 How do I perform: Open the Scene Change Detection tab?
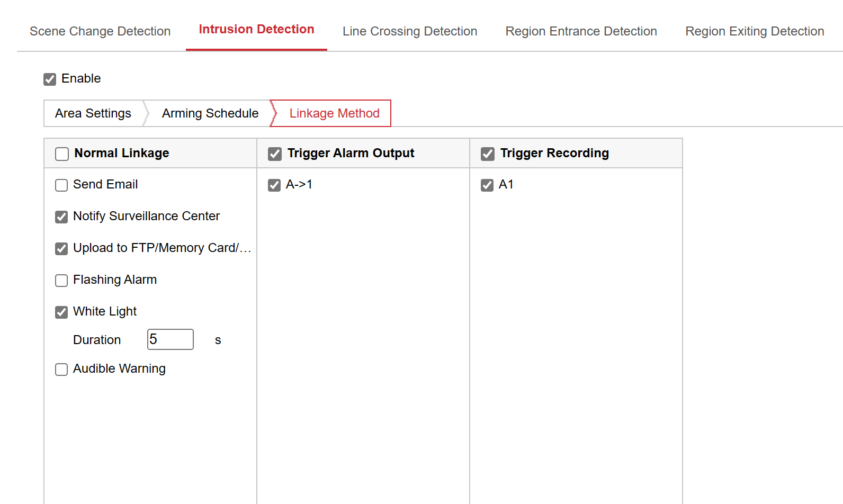click(x=100, y=31)
